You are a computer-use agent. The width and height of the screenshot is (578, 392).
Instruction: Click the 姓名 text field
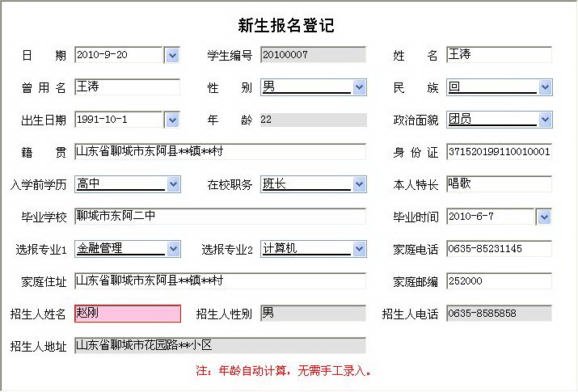point(499,55)
